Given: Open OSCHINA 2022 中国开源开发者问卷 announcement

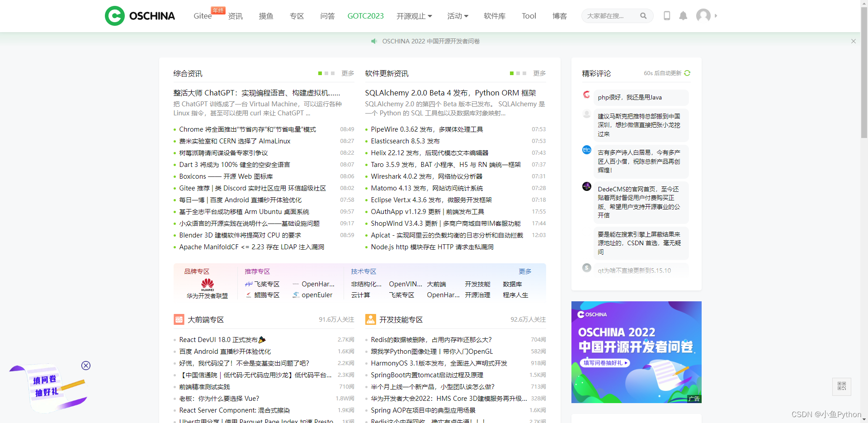Looking at the screenshot, I should click(431, 41).
